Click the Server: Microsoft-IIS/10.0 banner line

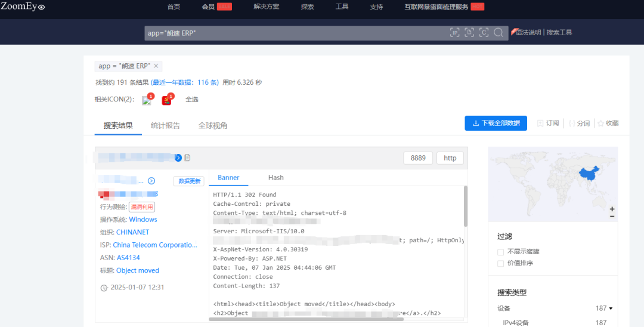click(x=259, y=232)
